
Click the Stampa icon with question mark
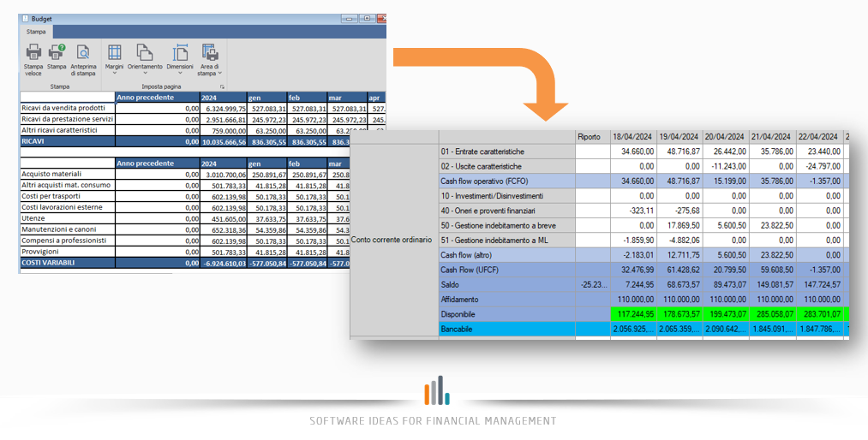(57, 52)
